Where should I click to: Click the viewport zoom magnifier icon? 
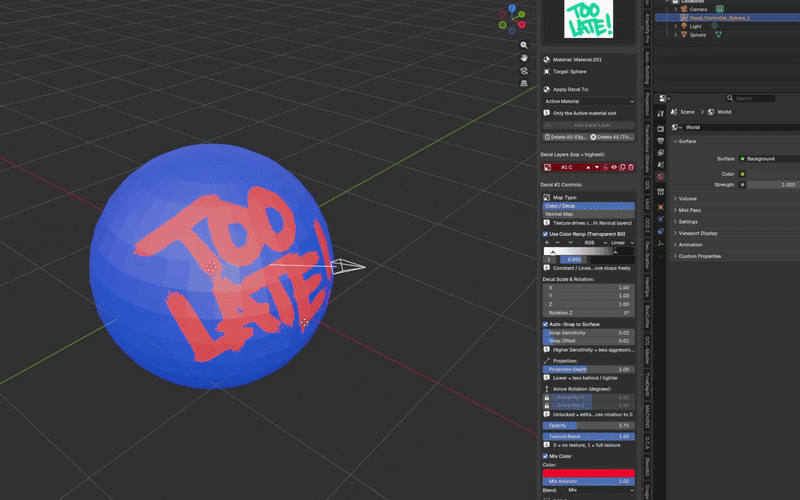[523, 45]
